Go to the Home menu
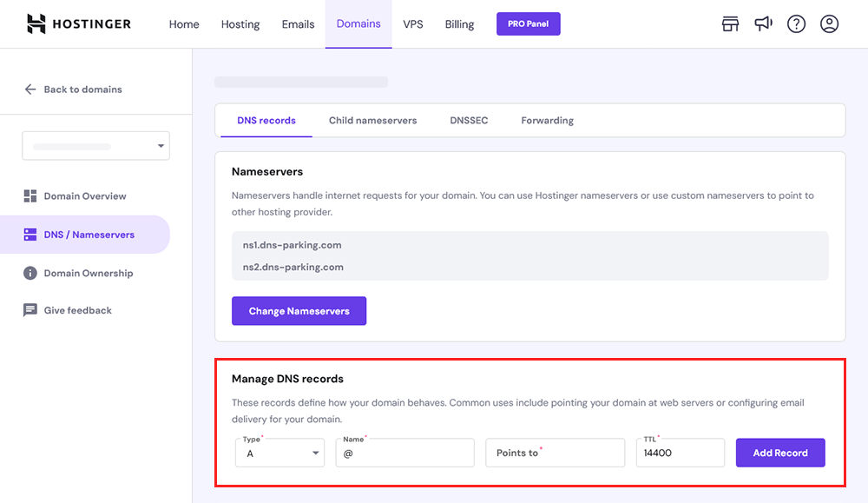 (x=184, y=23)
